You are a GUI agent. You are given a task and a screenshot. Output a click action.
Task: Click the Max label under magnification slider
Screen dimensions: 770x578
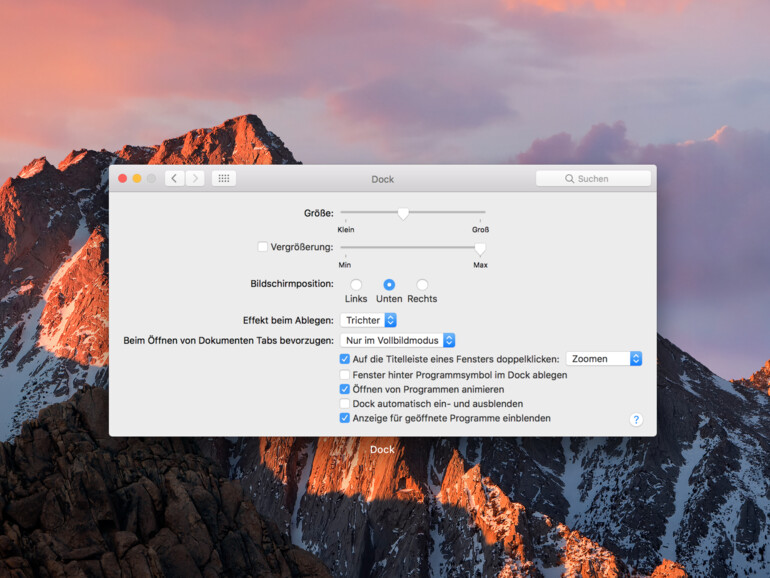[x=480, y=265]
